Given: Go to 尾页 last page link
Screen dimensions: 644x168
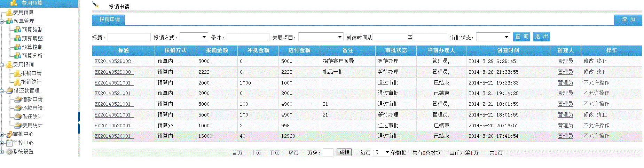Looking at the screenshot, I should coord(293,153).
